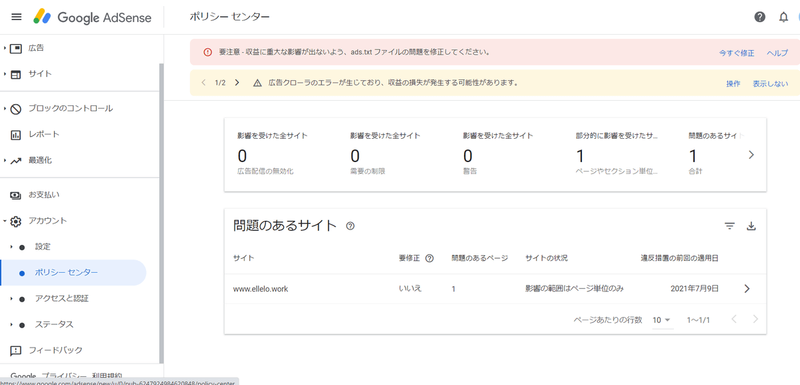Click 需要の制限 summary card
The image size is (800, 385).
(385, 155)
